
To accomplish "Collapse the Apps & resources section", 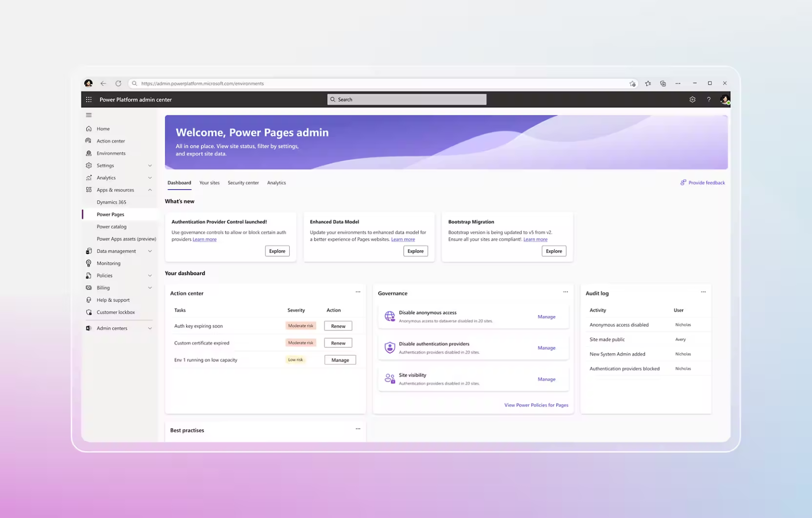I will click(x=150, y=190).
